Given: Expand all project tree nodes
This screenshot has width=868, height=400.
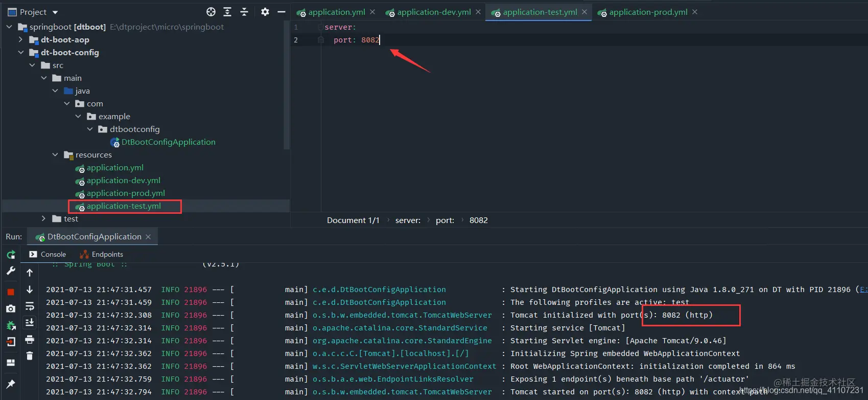Looking at the screenshot, I should [227, 12].
